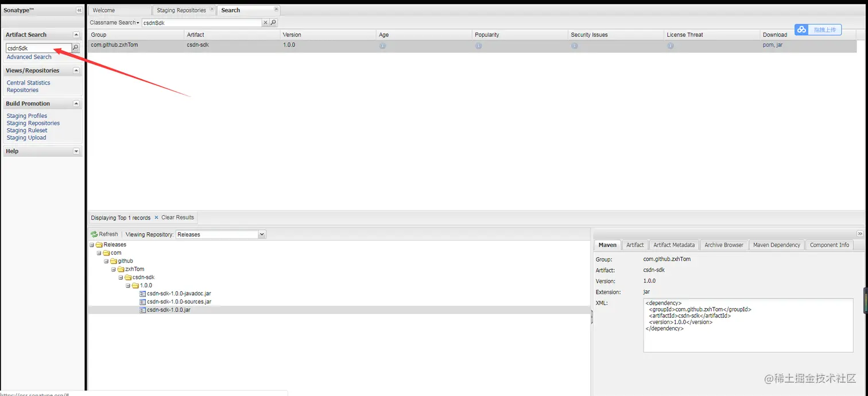Viewport: 868px width, 396px height.
Task: Download the jar file link
Action: (x=779, y=45)
